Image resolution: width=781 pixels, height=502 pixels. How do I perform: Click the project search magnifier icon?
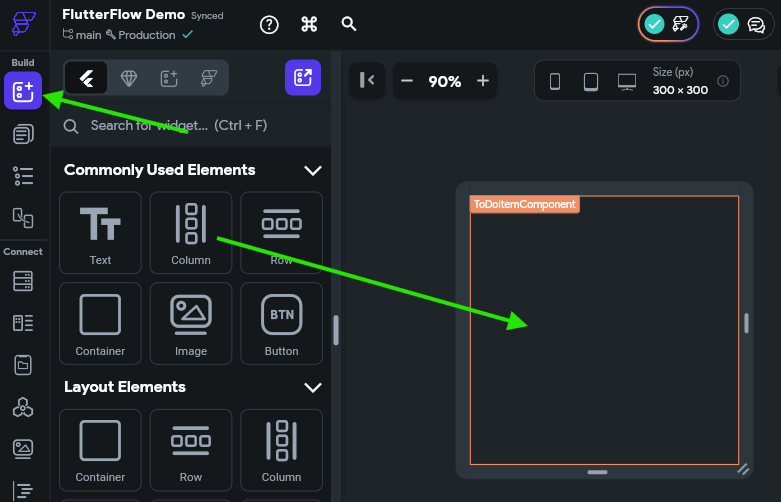(349, 23)
